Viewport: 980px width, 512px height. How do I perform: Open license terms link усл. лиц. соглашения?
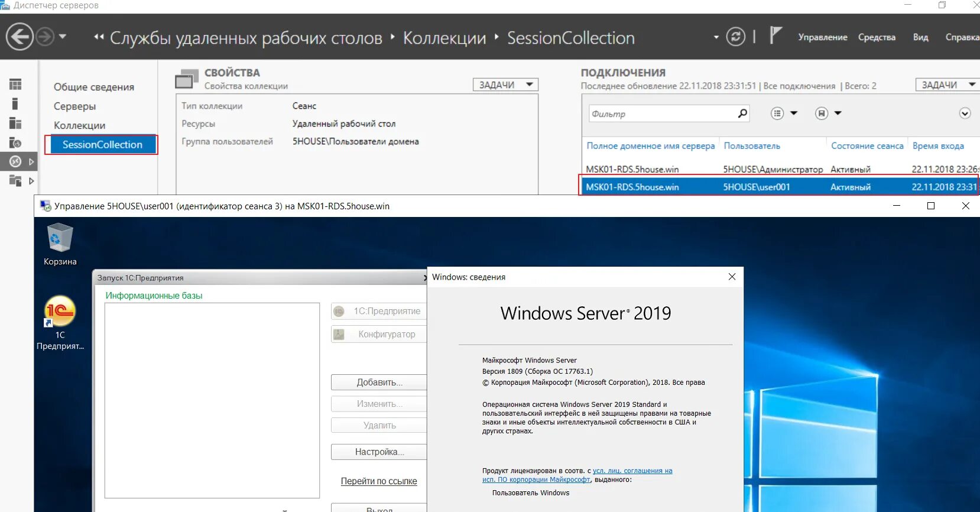(577, 475)
